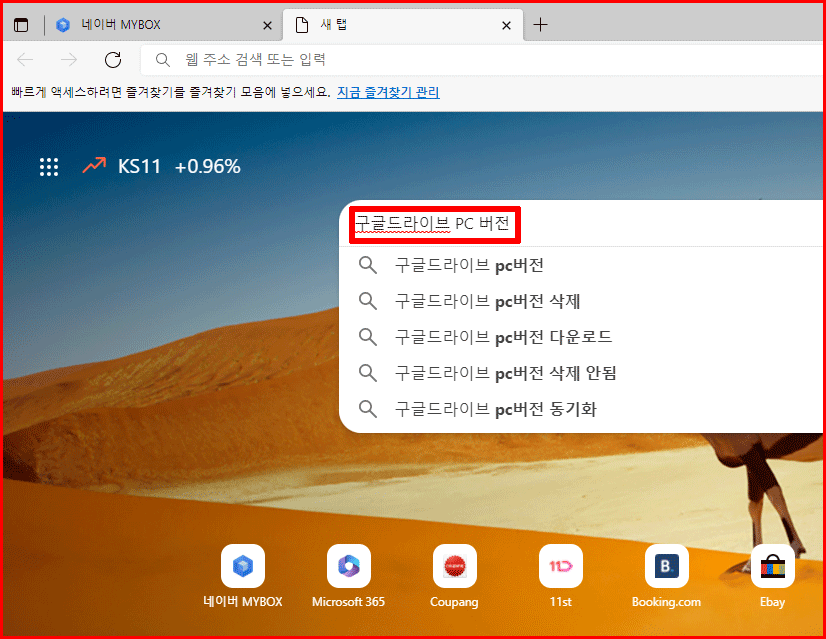
Task: Reload the page with refresh icon
Action: click(113, 60)
